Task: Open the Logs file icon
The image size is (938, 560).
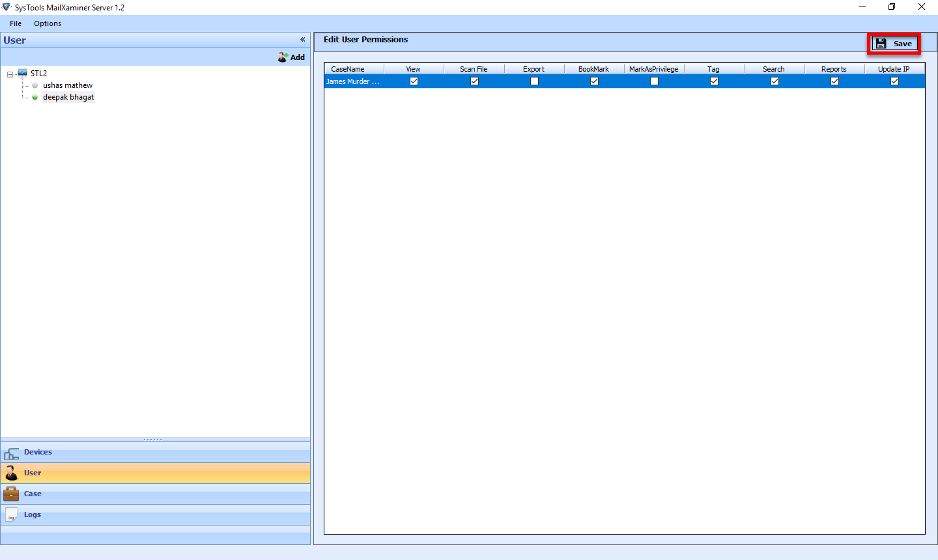Action: (11, 515)
